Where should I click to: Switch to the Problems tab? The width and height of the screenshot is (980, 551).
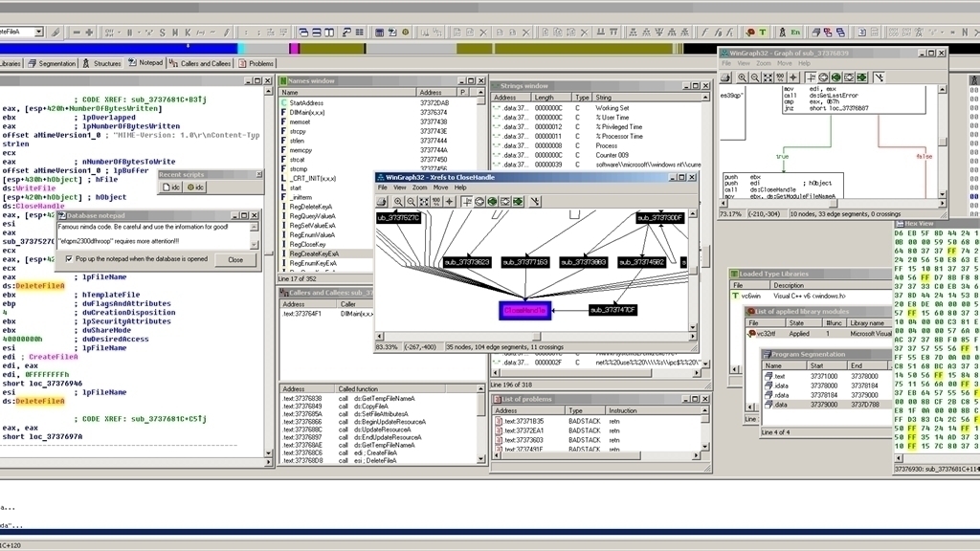click(256, 63)
